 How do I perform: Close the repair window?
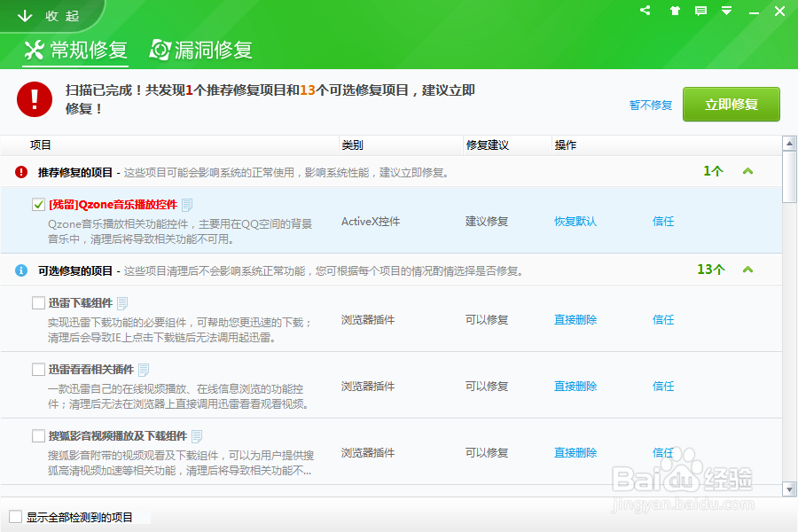(x=779, y=11)
